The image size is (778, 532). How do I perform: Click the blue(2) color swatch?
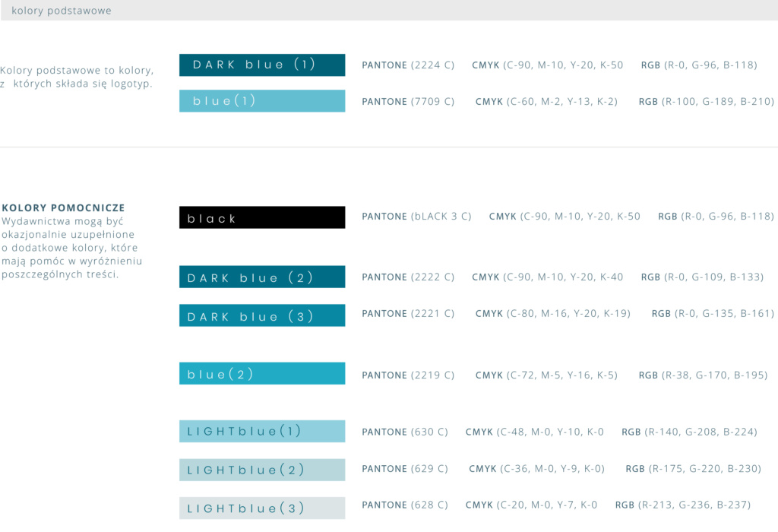point(262,374)
